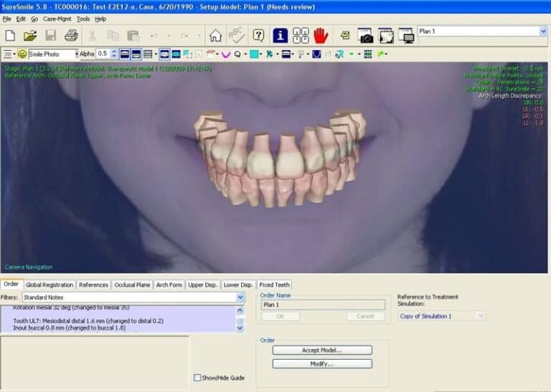Click the Modify... button
This screenshot has height=392, width=551.
click(x=322, y=363)
